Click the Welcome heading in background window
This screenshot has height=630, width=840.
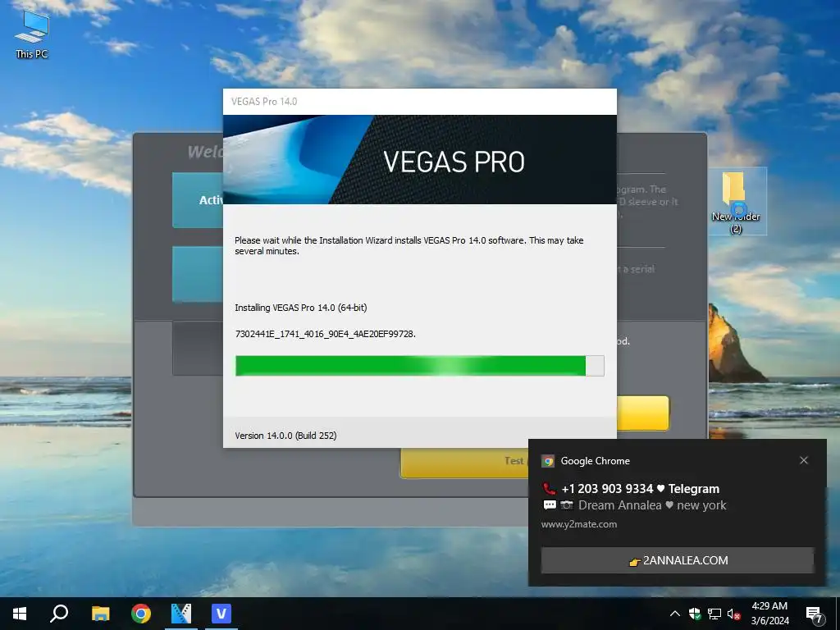click(205, 152)
